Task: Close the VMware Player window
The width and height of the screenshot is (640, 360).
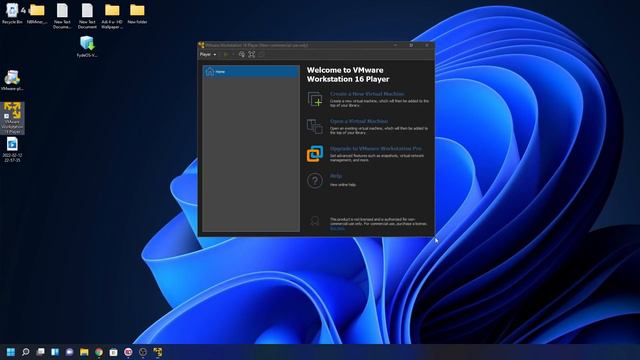Action: (427, 45)
